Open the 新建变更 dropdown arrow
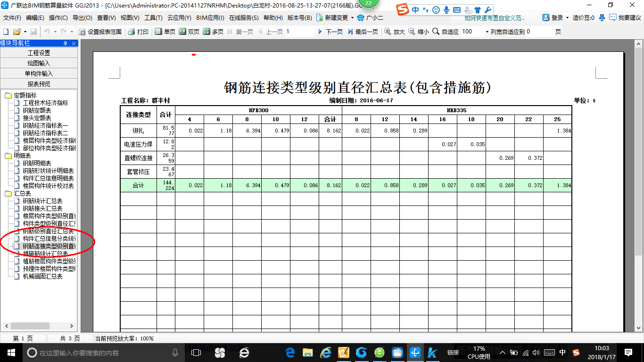The image size is (644, 362). (x=352, y=18)
